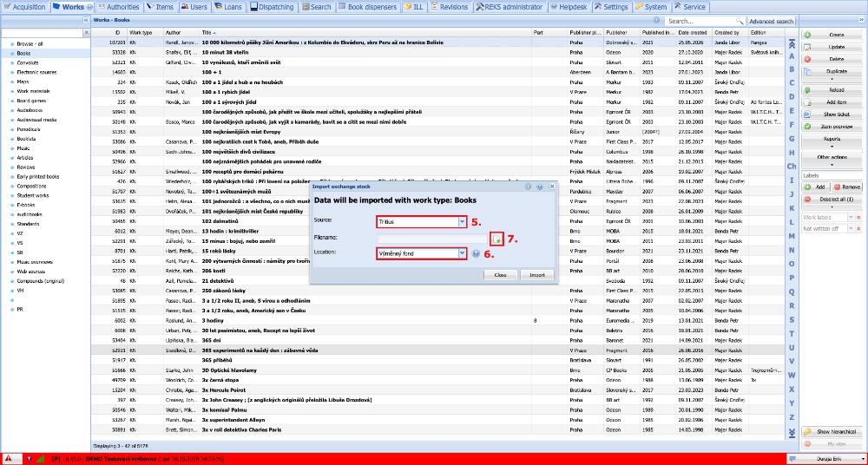Sort by the Date created column header
The width and height of the screenshot is (868, 465).
694,33
